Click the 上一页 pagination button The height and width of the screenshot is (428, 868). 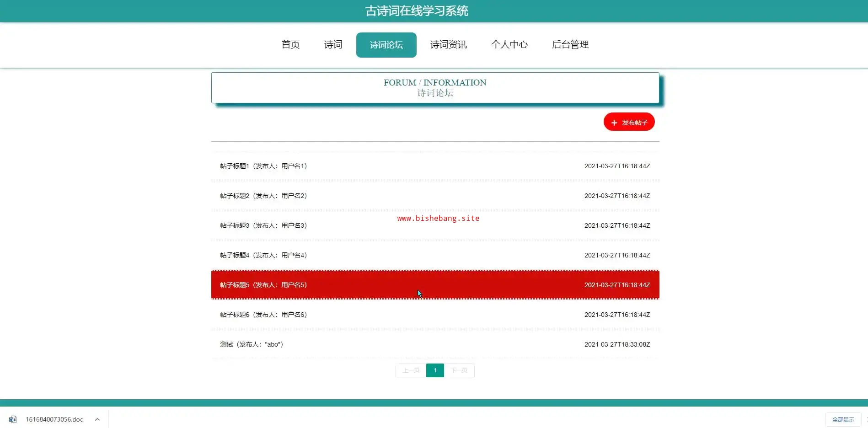411,370
